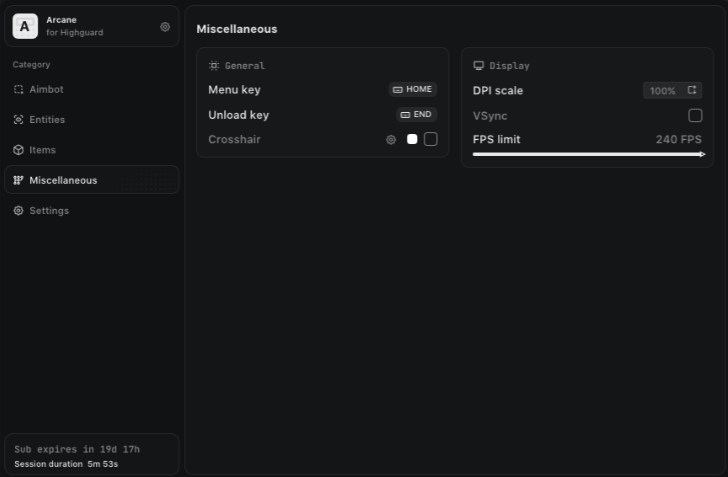Click the "for Highguard" subtitle
Screen dimensions: 728x477
tap(75, 33)
